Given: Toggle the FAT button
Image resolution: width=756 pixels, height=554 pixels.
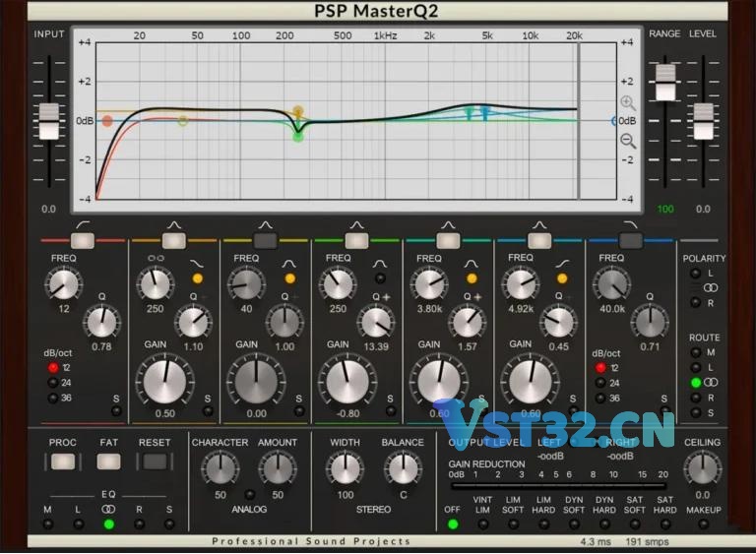Looking at the screenshot, I should pyautogui.click(x=108, y=462).
